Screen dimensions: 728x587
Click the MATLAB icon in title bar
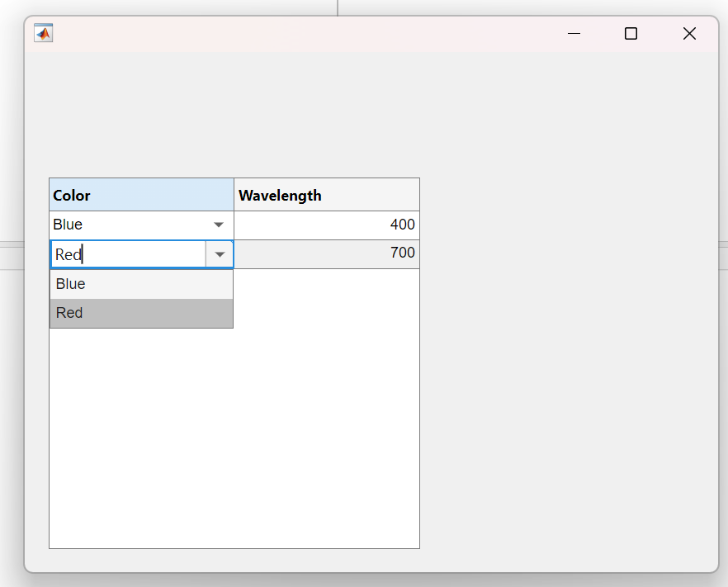pyautogui.click(x=44, y=33)
